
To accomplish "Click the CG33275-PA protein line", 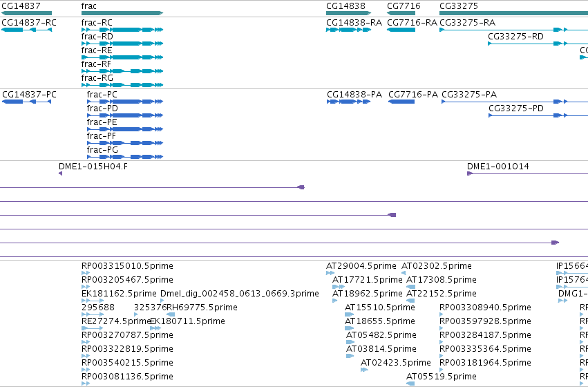I will [x=515, y=102].
